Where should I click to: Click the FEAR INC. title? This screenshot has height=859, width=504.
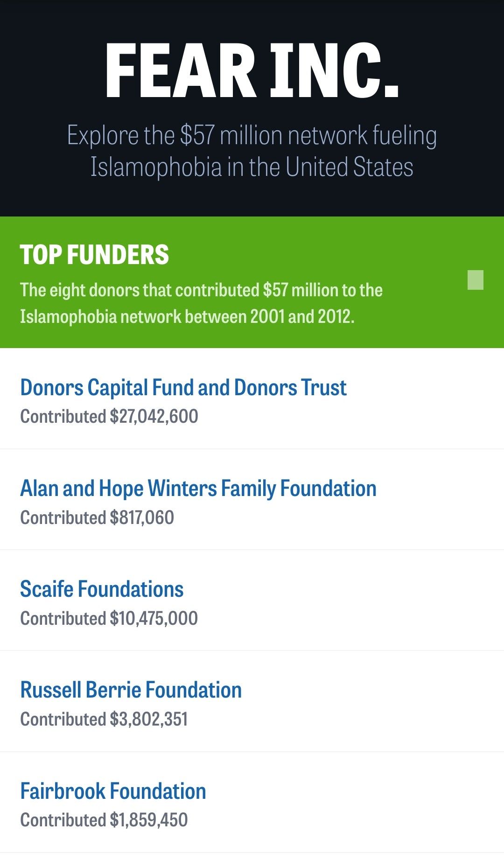pos(252,71)
